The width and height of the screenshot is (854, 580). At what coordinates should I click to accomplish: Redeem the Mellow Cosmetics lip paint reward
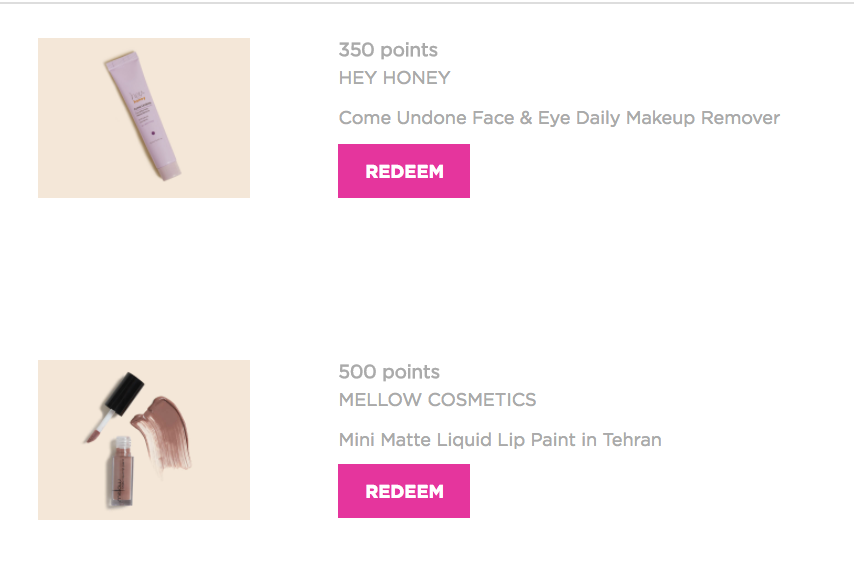pos(404,491)
